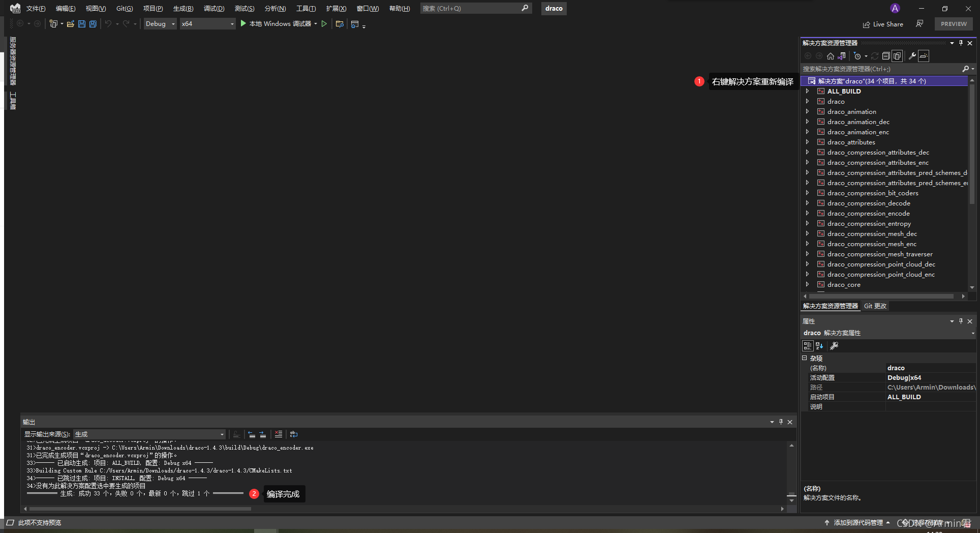Viewport: 980px width, 533px height.
Task: Expand the draco_core project node
Action: 808,284
